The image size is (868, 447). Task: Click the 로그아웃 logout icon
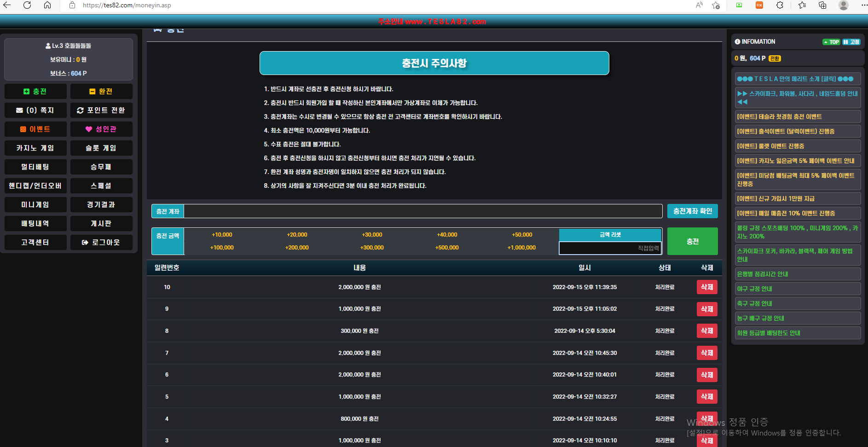[85, 243]
